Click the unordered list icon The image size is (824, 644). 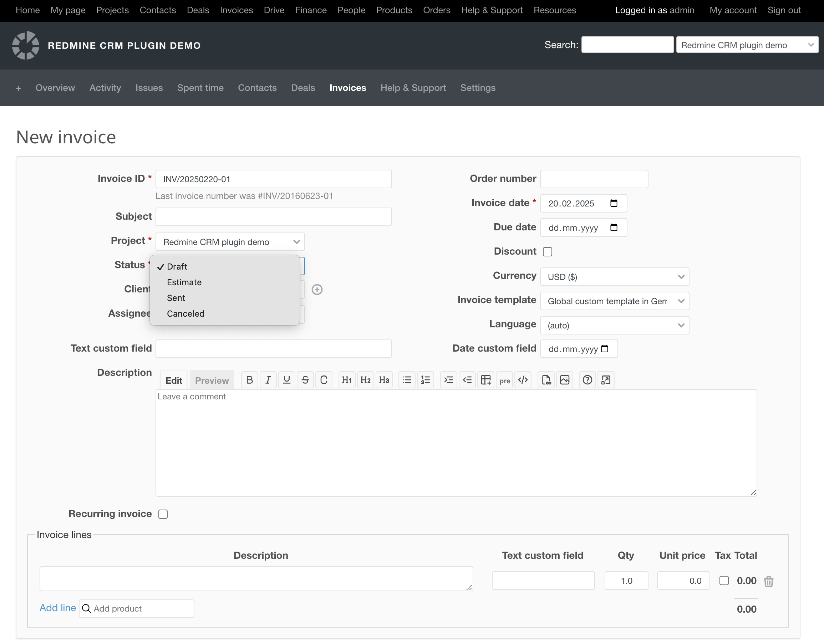coord(407,380)
